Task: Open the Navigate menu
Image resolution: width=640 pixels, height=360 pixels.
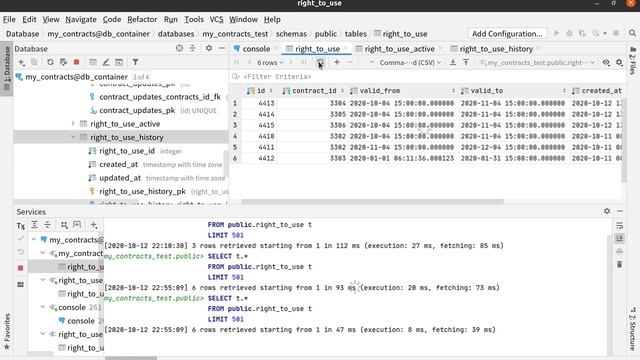Action: coord(81,19)
